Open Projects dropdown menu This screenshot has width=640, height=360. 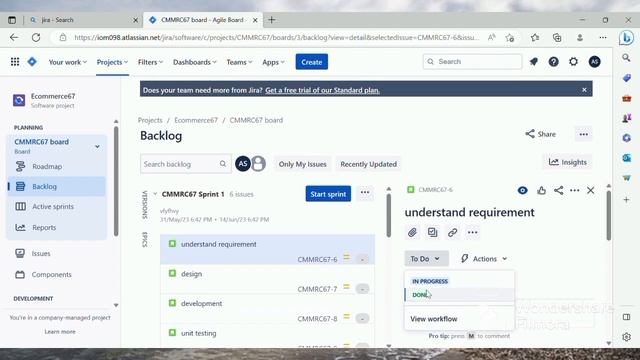point(112,62)
